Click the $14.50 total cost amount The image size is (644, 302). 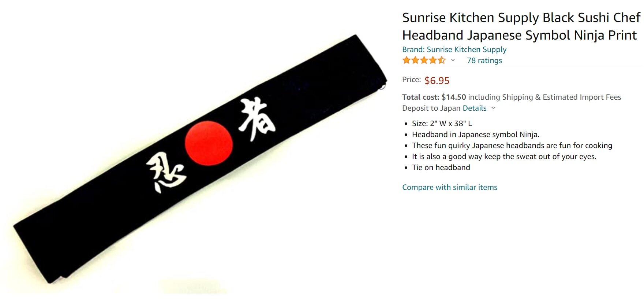point(454,97)
